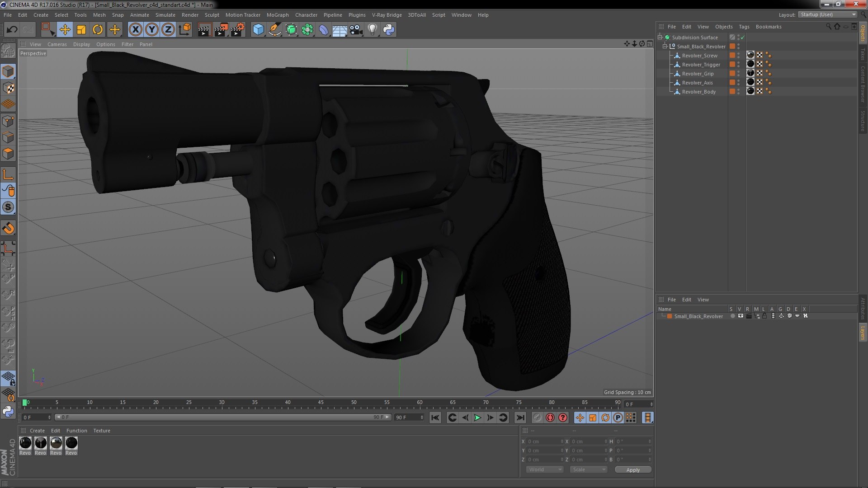Select the first Revo material thumbnail
This screenshot has height=488, width=868.
(25, 446)
